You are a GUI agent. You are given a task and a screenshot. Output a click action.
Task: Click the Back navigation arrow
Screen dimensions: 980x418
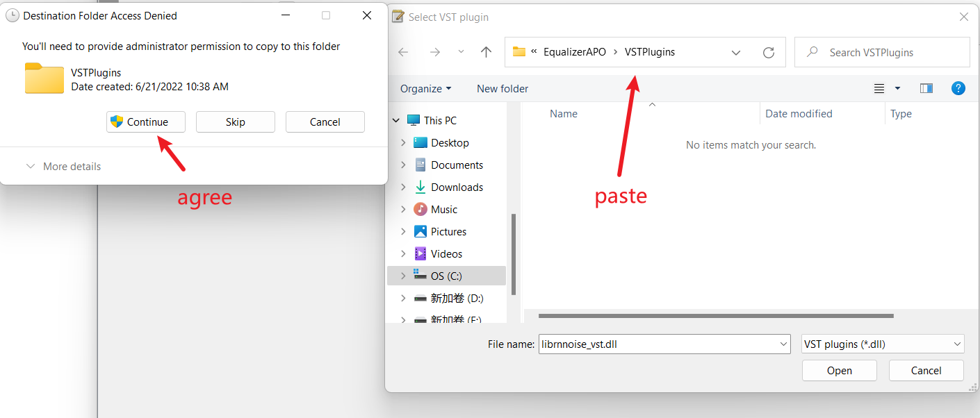(x=403, y=52)
